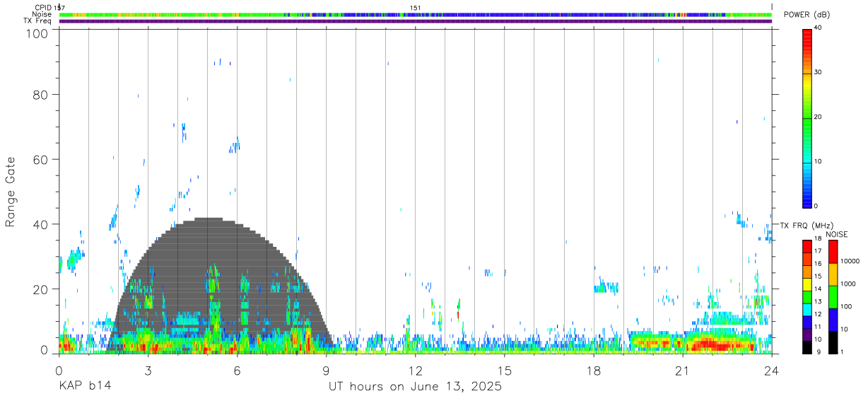
Task: Click the x-axis hour label 21
Action: pyautogui.click(x=682, y=371)
